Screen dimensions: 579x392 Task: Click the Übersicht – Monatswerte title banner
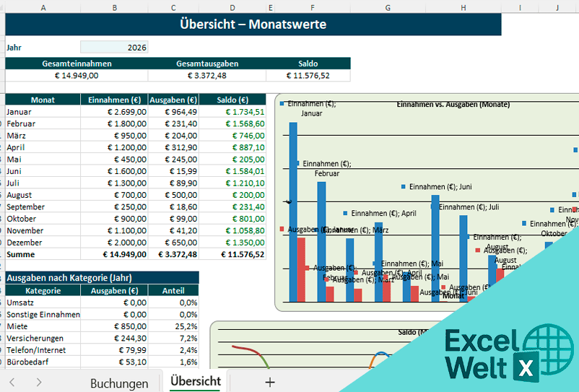(x=253, y=25)
